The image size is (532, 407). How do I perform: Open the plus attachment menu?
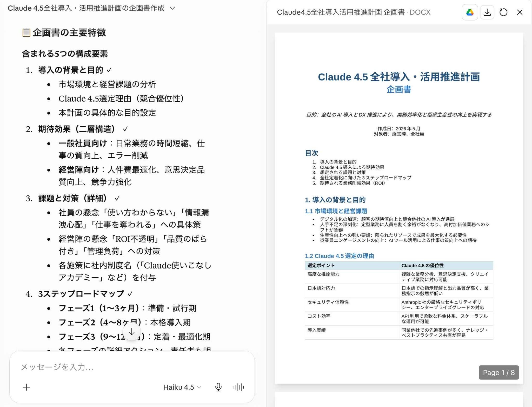point(26,387)
